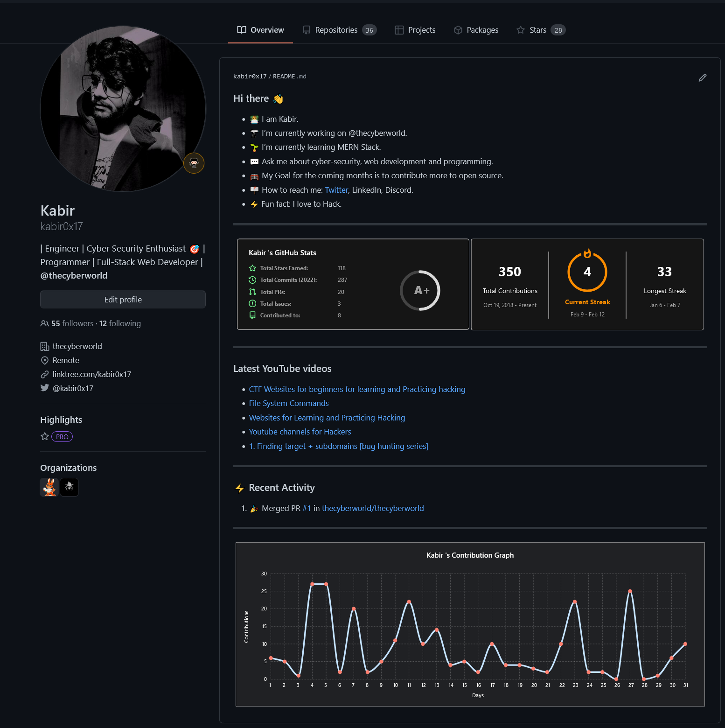The height and width of the screenshot is (728, 725).
Task: Click the Repositories tab book icon
Action: 307,30
